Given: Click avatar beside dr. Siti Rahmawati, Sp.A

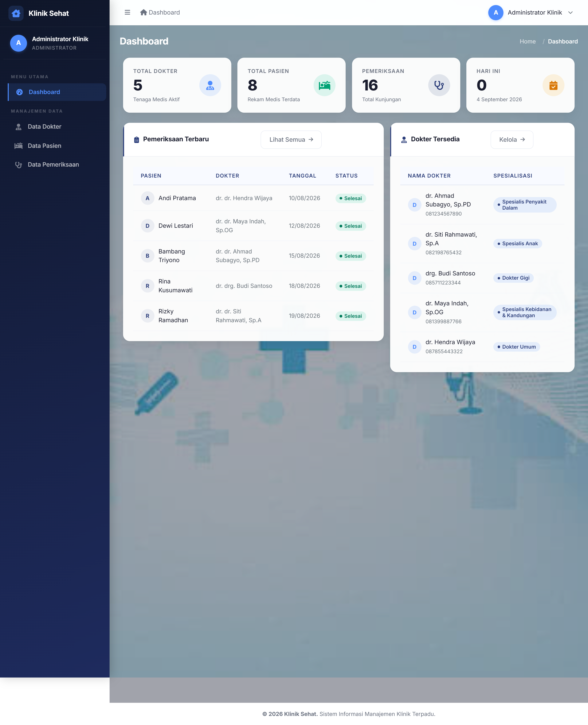Looking at the screenshot, I should (x=414, y=244).
